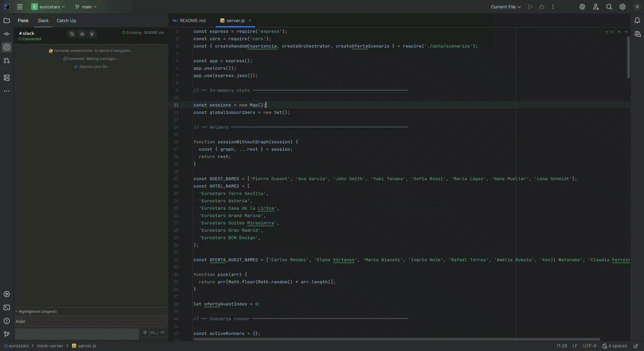Open the Notifications bell icon
This screenshot has width=644, height=351.
point(637,21)
